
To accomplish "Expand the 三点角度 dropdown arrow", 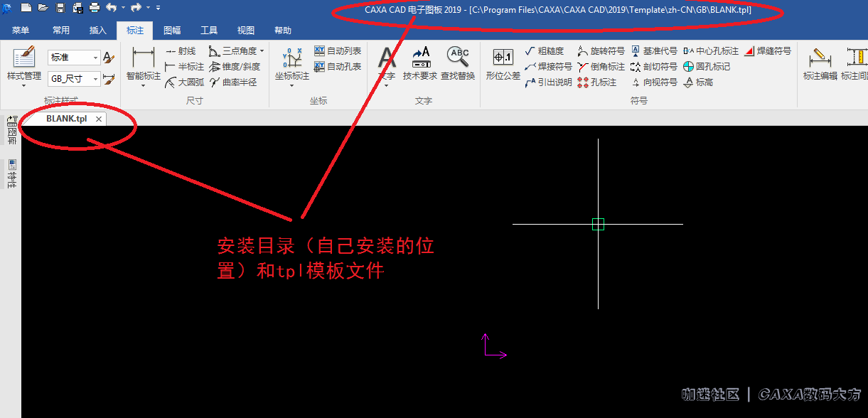I will [x=262, y=51].
